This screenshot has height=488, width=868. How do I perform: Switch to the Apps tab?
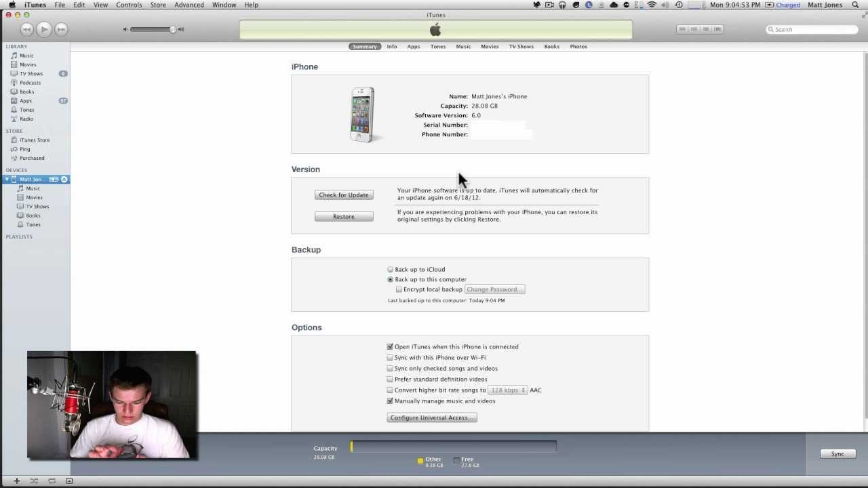pos(414,47)
